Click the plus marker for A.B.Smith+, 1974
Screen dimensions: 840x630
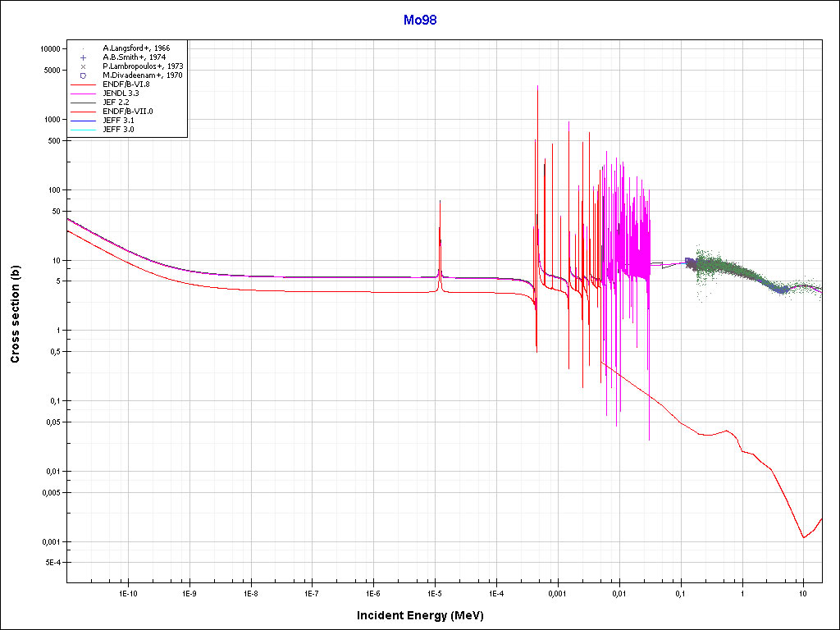(84, 57)
